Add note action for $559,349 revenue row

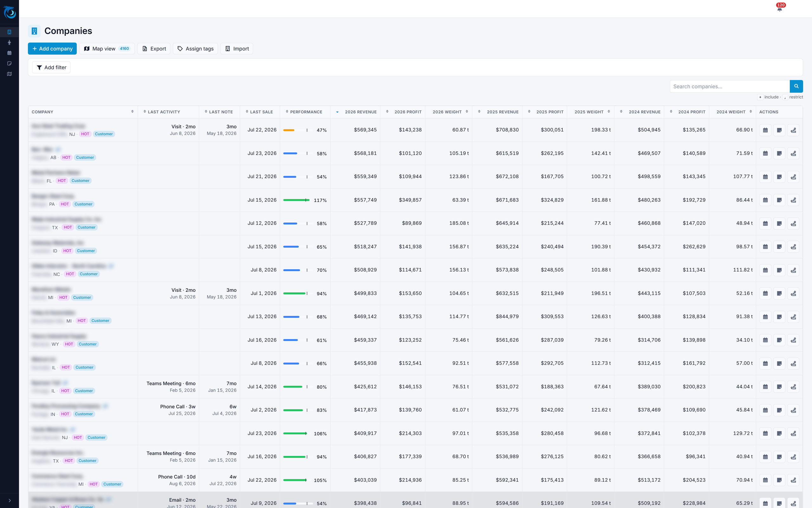tap(779, 177)
